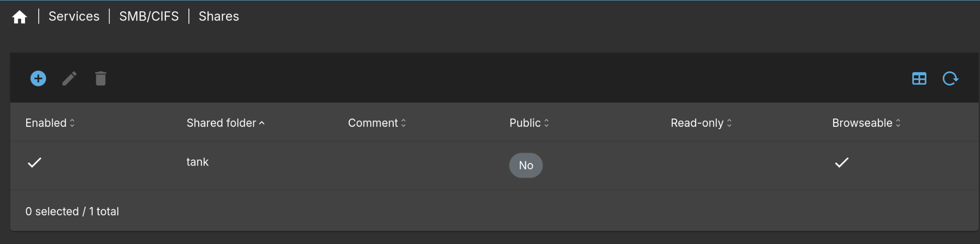Click the '0 selected / 1 total' footer
This screenshot has height=244, width=980.
tap(72, 211)
